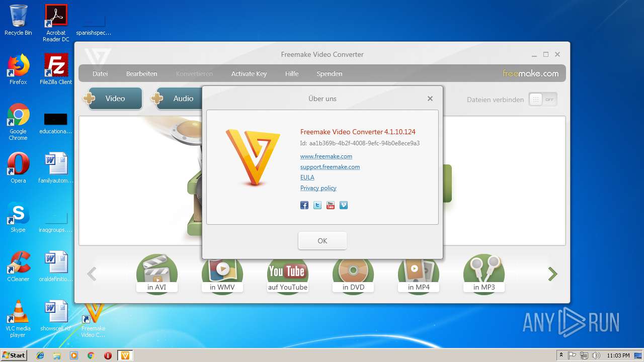Launch the Opera desktop shortcut
The width and height of the screenshot is (644, 362).
[18, 168]
